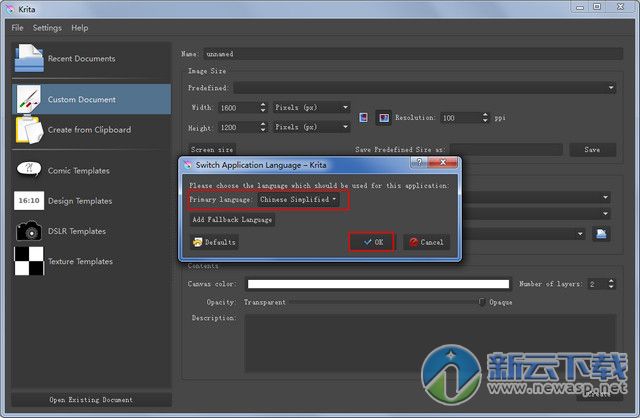
Task: Click Add Fallback Language button
Action: tap(231, 220)
